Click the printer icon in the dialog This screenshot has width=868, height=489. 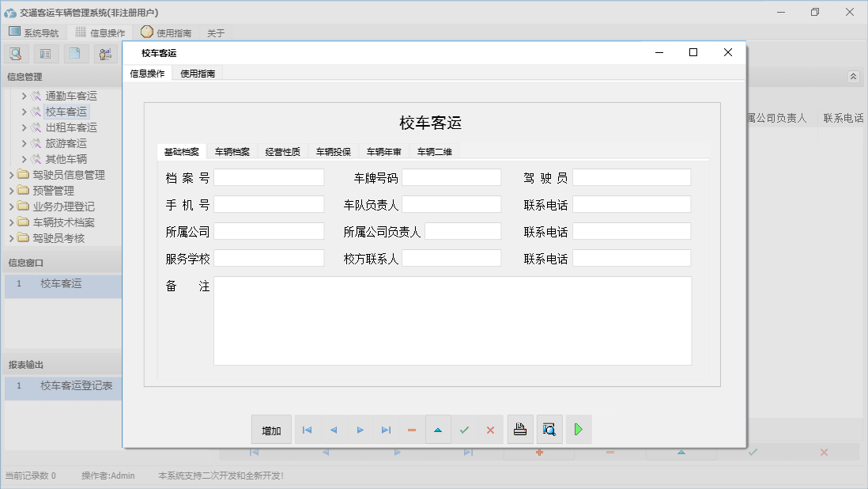(520, 430)
